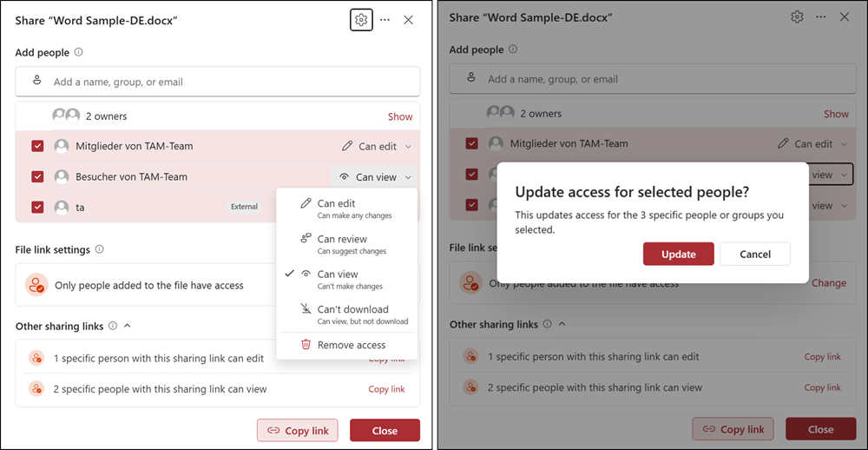This screenshot has width=868, height=450.
Task: Click the Can review icon in menu
Action: point(306,239)
